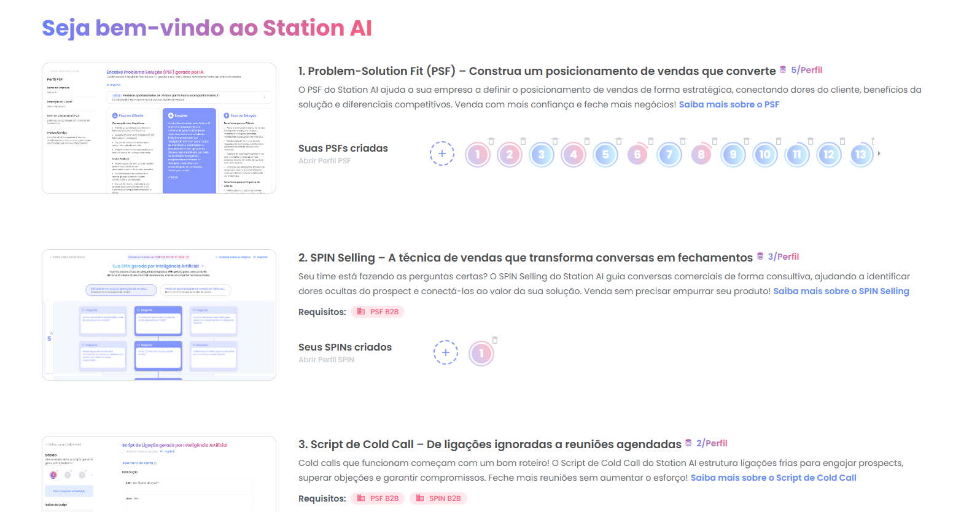The width and height of the screenshot is (980, 512).
Task: Click the SPIN B2B requirement tag
Action: coord(438,498)
